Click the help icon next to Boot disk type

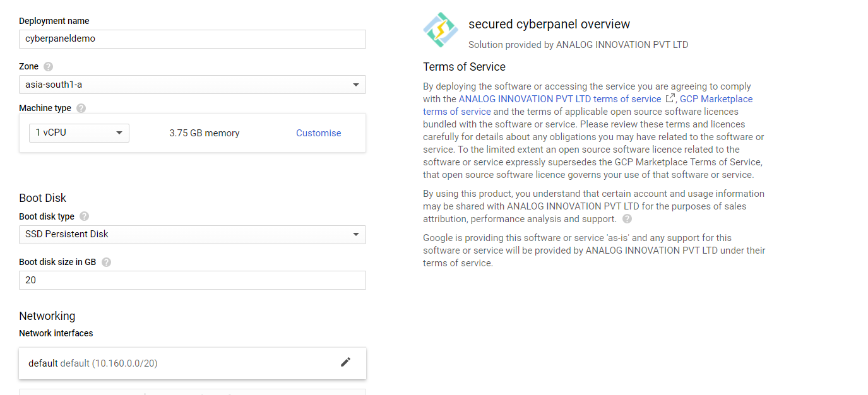coord(84,216)
